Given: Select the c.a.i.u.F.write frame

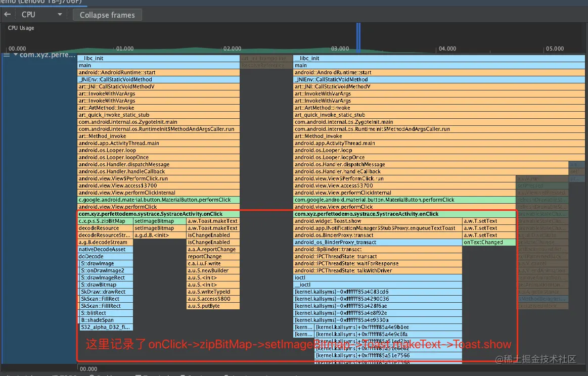Looking at the screenshot, I should click(x=213, y=263).
